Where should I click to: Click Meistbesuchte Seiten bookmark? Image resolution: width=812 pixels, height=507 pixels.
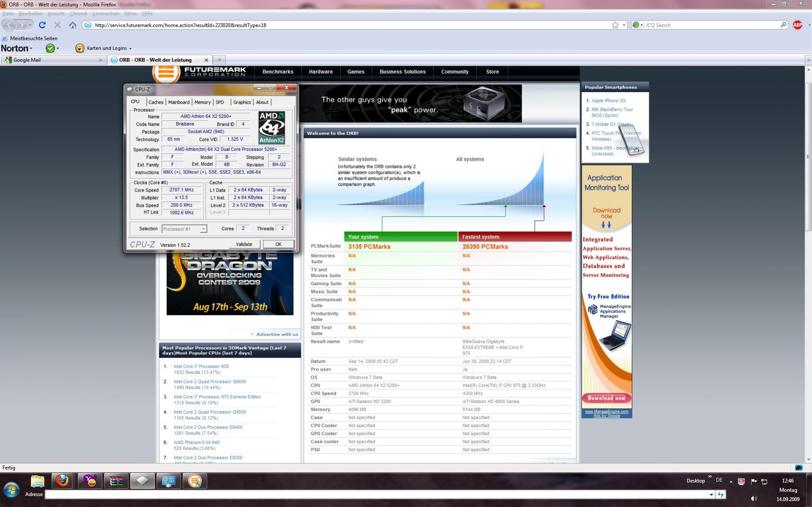point(33,38)
